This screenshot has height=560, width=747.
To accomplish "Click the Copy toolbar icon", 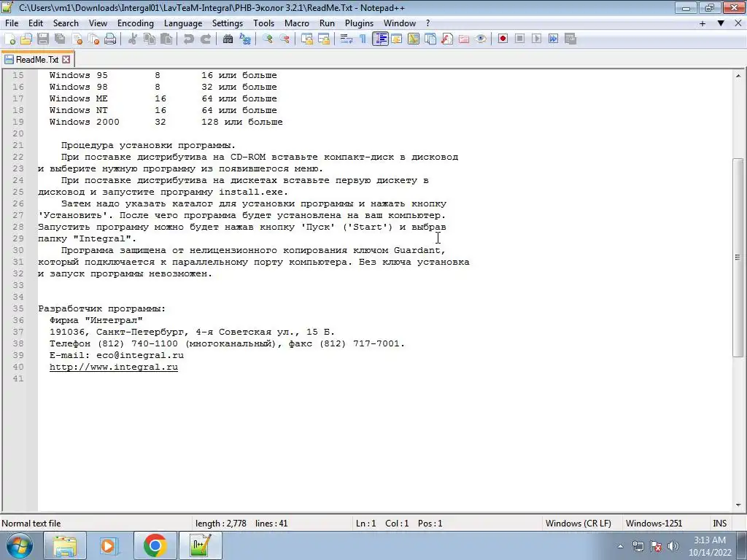I will click(x=149, y=39).
